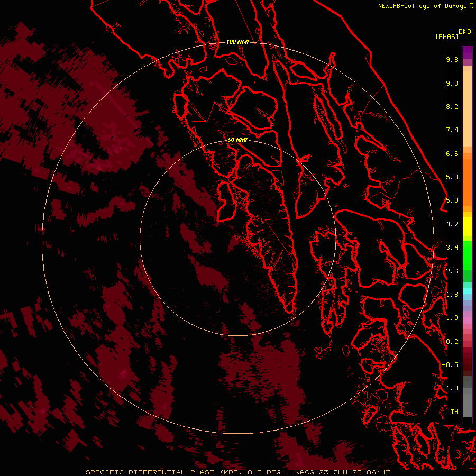Screen dimensions: 476x476
Task: Click the 4.2 scale value
Action: click(x=452, y=224)
